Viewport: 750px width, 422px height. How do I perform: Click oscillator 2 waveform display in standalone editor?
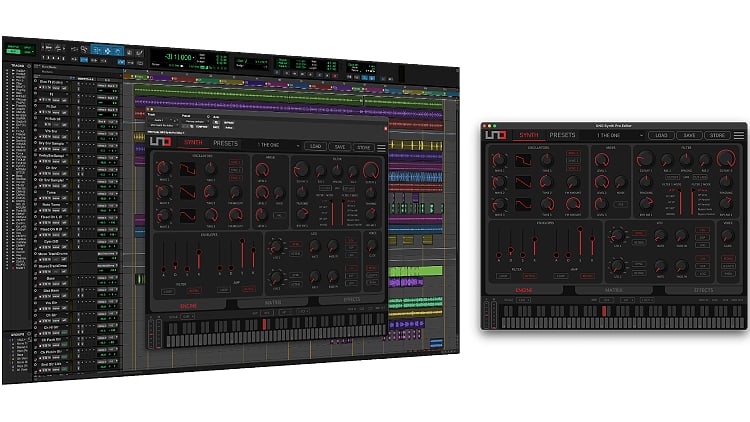pos(523,182)
